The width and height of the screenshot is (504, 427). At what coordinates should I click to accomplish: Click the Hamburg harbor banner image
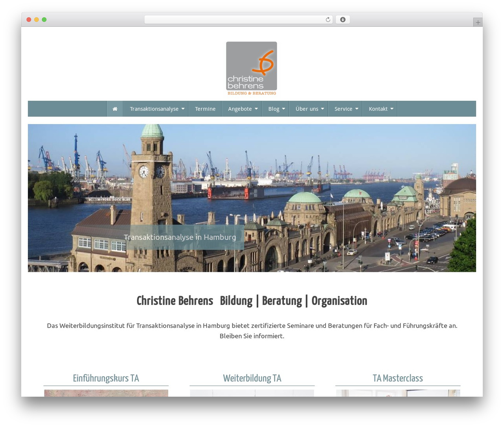(x=252, y=198)
